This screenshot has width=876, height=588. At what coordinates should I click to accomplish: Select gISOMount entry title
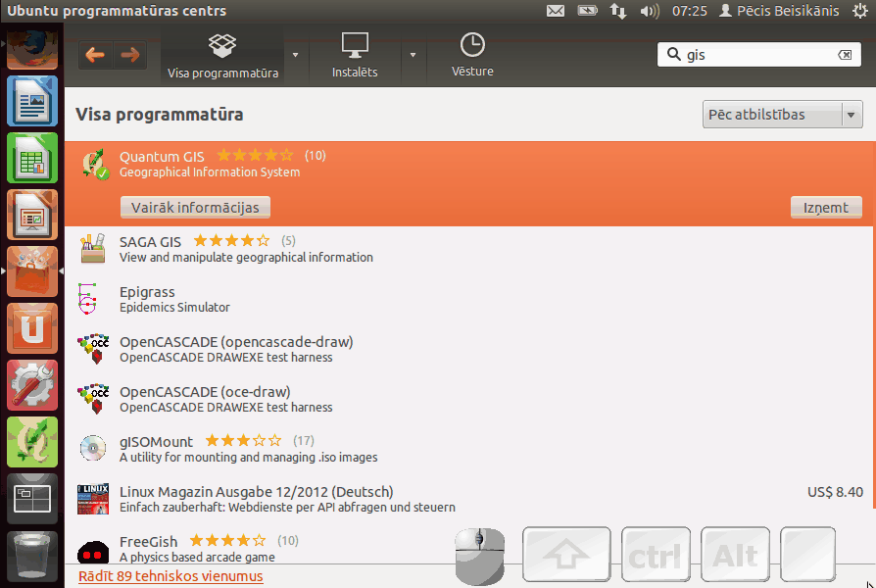click(x=156, y=442)
